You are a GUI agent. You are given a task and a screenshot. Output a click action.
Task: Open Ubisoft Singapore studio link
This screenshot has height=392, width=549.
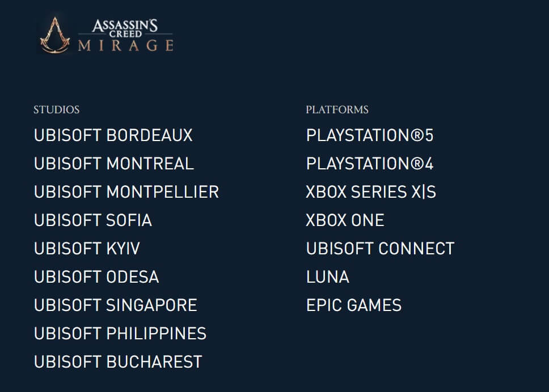116,305
